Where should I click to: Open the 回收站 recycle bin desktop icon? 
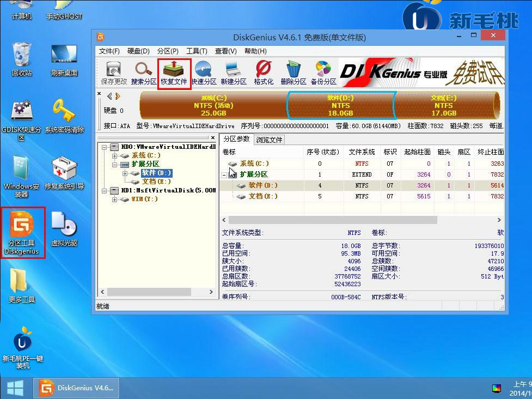tap(22, 59)
